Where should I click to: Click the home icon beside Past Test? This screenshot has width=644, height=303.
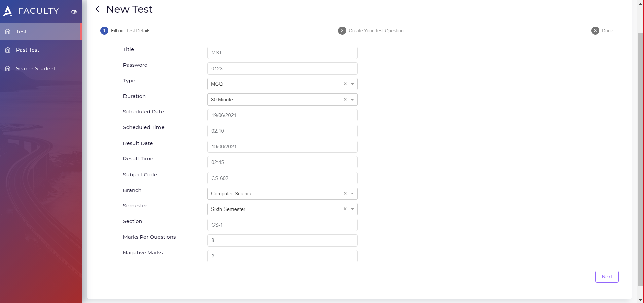coord(8,50)
